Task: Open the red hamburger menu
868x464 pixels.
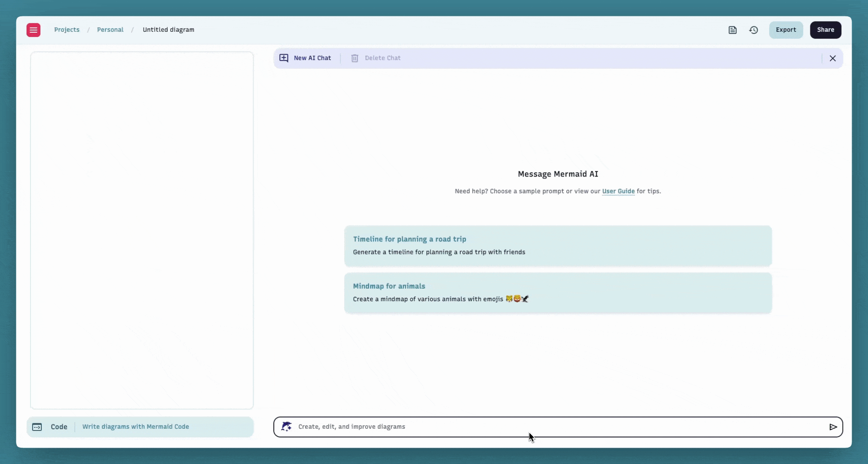Action: (x=34, y=30)
